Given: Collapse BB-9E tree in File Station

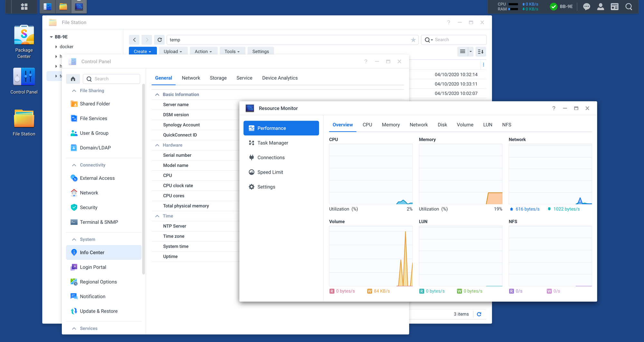Looking at the screenshot, I should point(51,37).
